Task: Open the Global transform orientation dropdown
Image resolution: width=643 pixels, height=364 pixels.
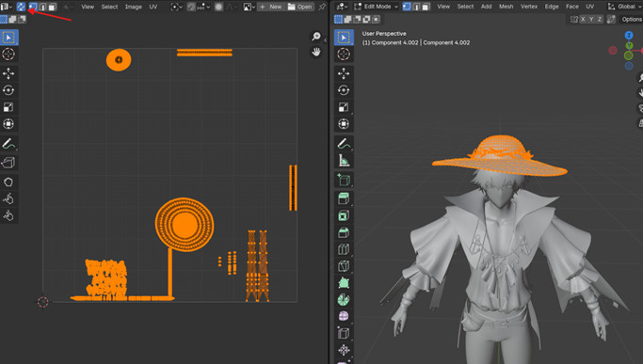Action: coord(625,7)
